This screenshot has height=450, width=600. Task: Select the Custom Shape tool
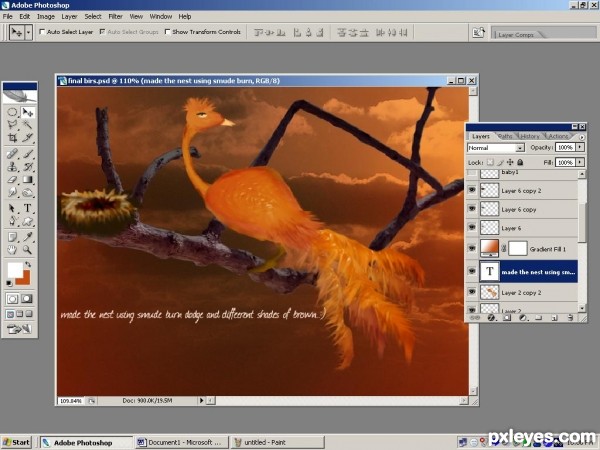click(28, 221)
